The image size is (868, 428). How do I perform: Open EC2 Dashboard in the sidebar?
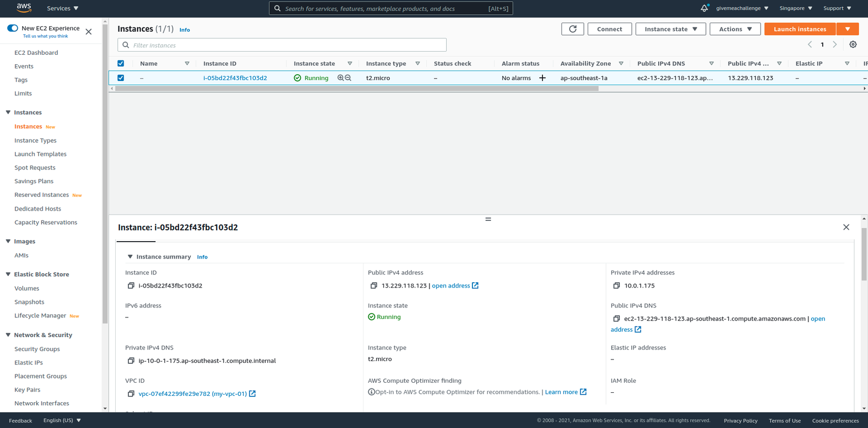click(36, 53)
